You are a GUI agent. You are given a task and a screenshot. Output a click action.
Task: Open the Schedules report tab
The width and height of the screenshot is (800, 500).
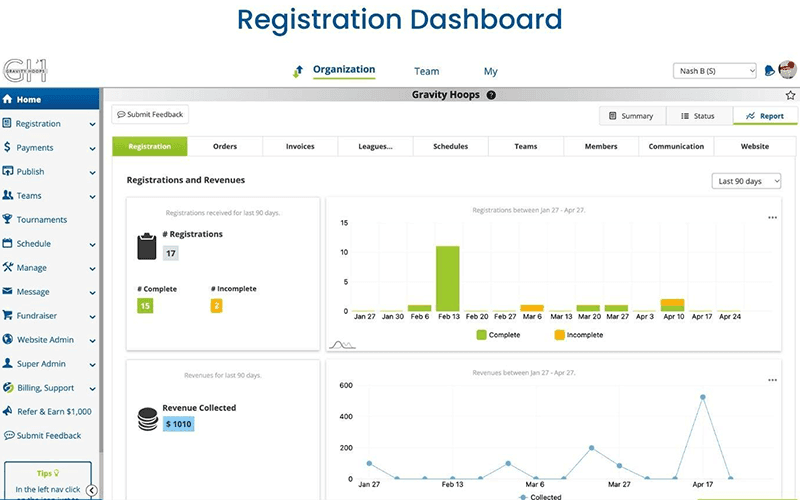(451, 146)
